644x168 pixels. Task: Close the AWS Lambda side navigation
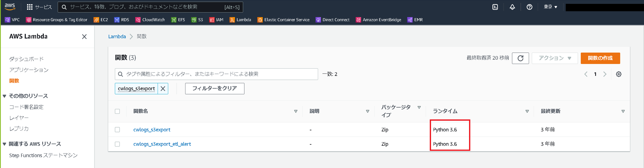click(84, 37)
